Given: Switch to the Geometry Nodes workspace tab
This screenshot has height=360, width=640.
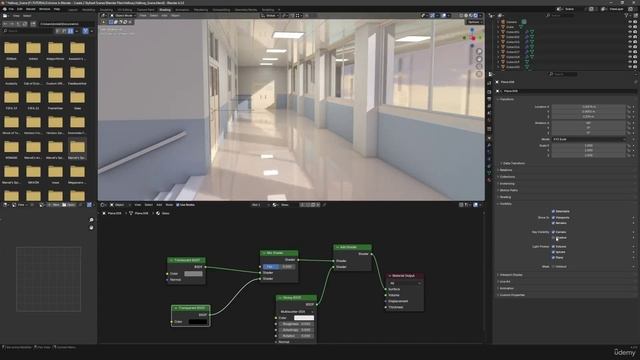Looking at the screenshot, I should (246, 10).
